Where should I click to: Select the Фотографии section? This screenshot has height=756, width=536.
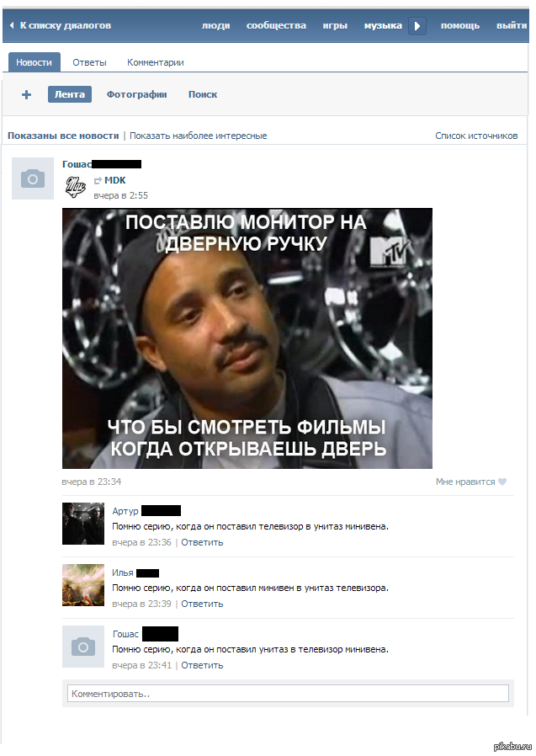pos(137,94)
